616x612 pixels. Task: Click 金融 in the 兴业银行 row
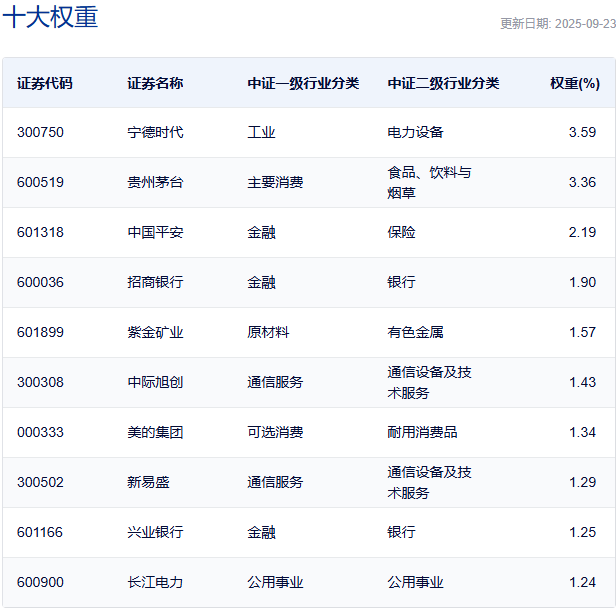click(x=261, y=532)
